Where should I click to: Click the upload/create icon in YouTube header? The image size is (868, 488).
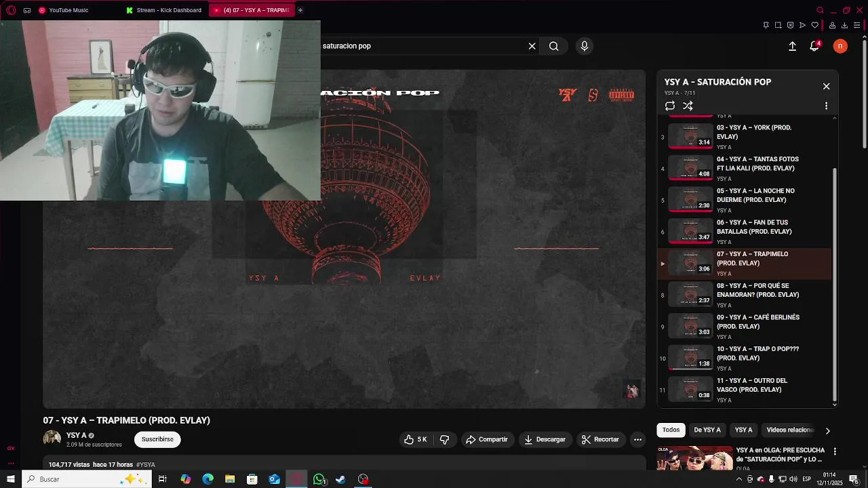[x=792, y=46]
